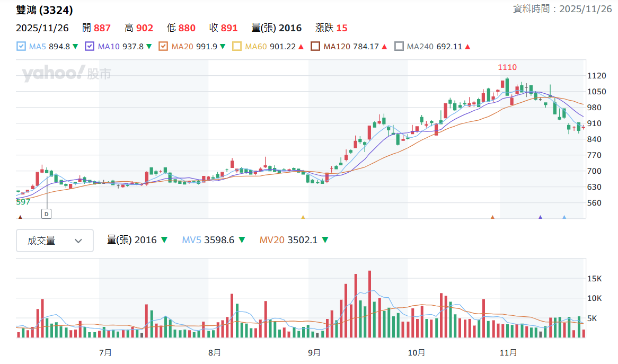The height and width of the screenshot is (364, 618).
Task: Click the D dividend marker icon
Action: (x=47, y=214)
